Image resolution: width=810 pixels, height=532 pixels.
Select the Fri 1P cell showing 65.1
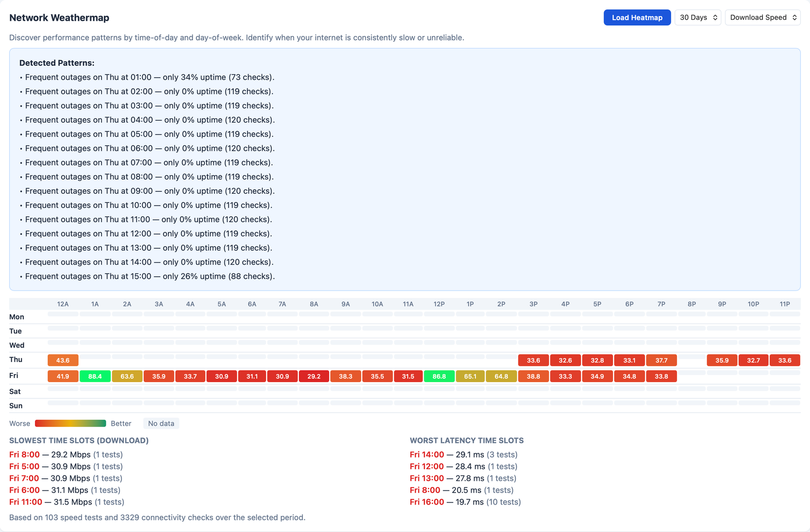(470, 376)
